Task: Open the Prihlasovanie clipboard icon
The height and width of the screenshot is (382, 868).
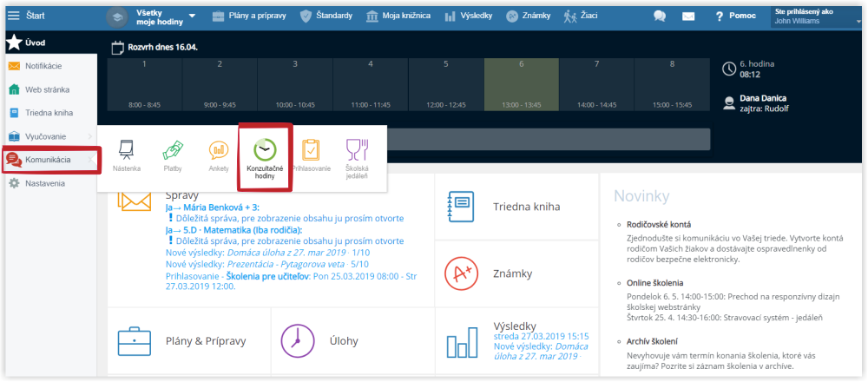Action: 311,149
